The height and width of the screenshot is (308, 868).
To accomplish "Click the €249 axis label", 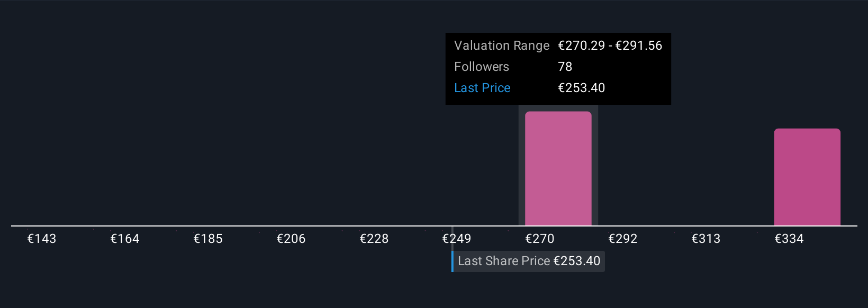I will 457,239.
